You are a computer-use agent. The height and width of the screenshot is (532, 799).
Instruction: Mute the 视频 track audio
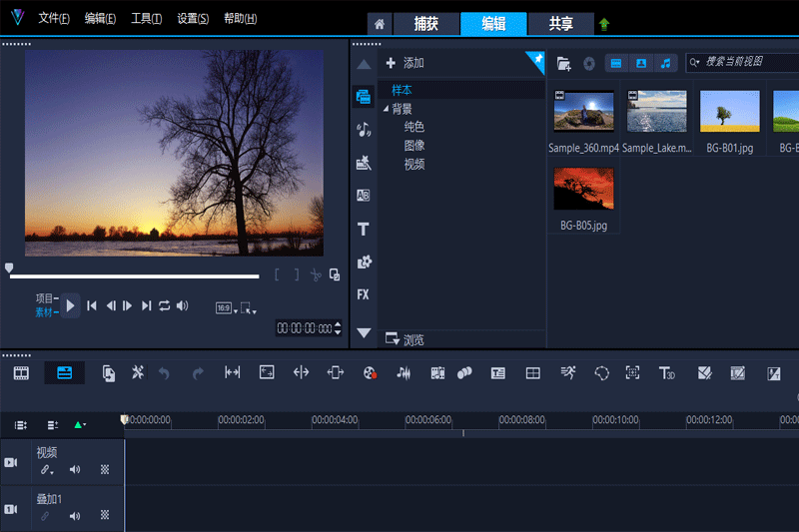coord(75,469)
